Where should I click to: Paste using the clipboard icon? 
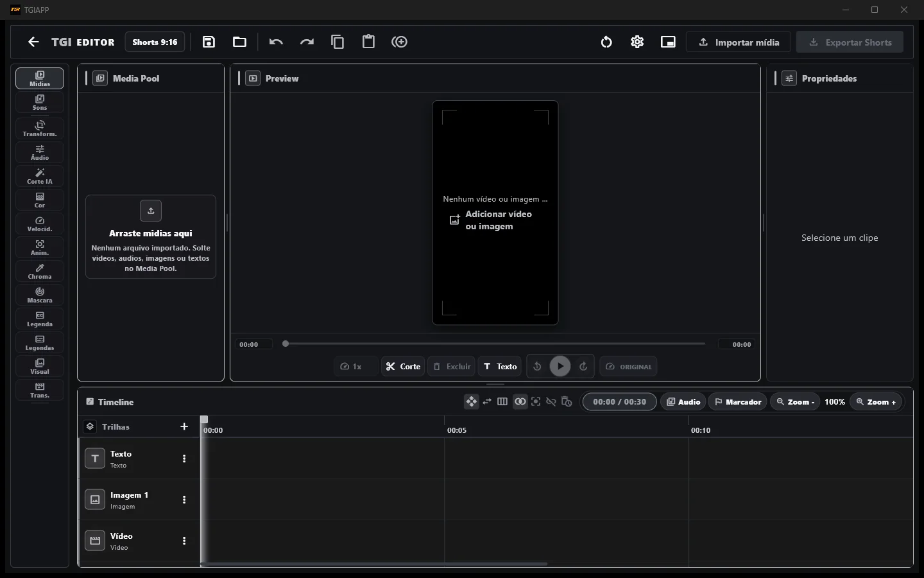pos(368,42)
